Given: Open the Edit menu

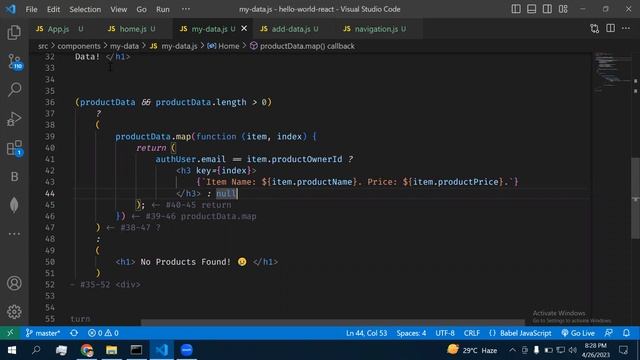Looking at the screenshot, I should coord(53,9).
